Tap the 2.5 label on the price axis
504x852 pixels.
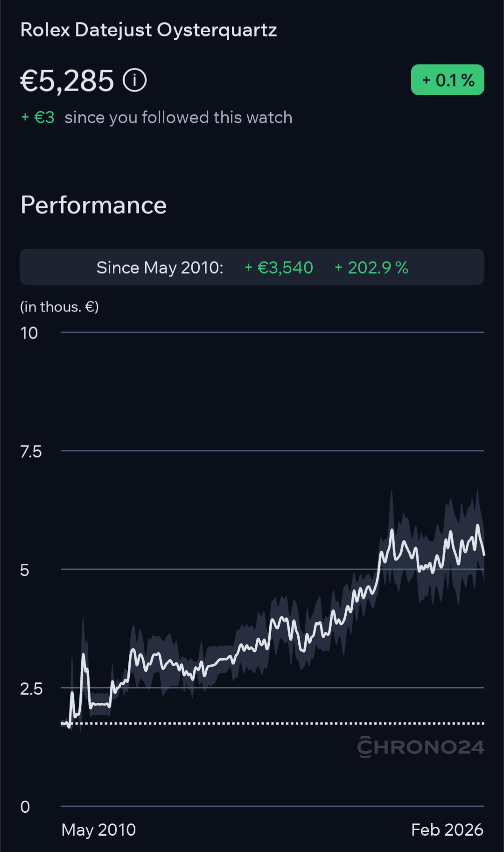(x=31, y=689)
